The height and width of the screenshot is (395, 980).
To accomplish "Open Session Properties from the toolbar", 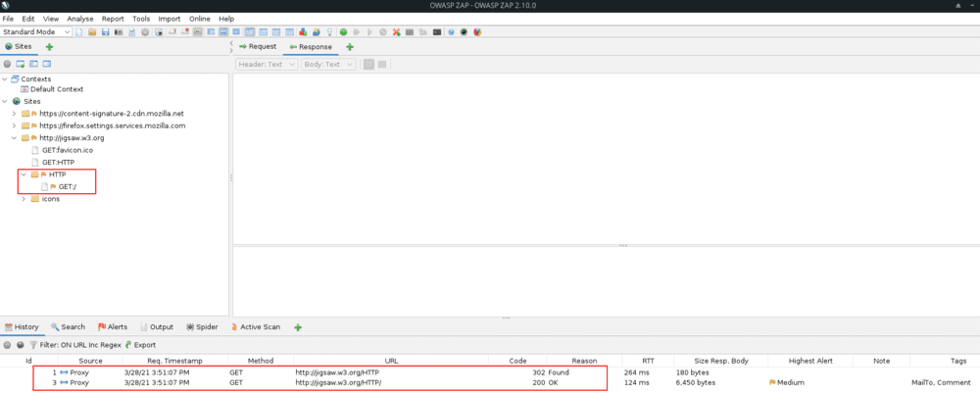I will coord(132,32).
